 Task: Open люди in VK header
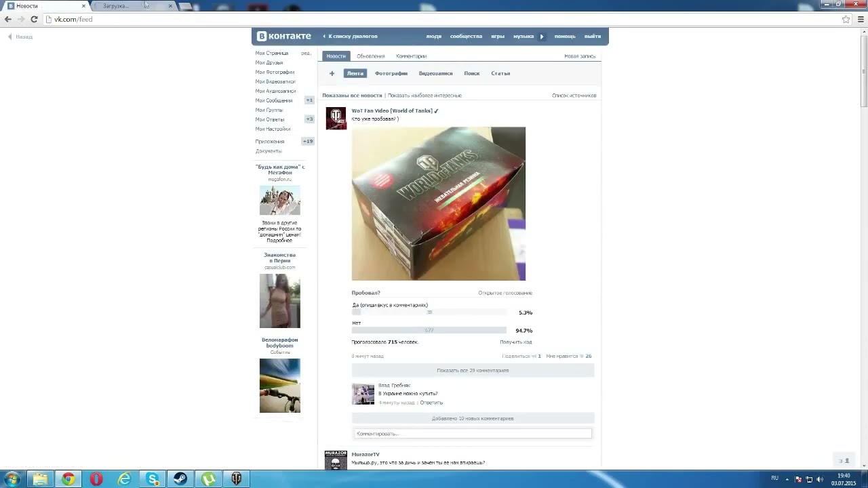click(434, 37)
